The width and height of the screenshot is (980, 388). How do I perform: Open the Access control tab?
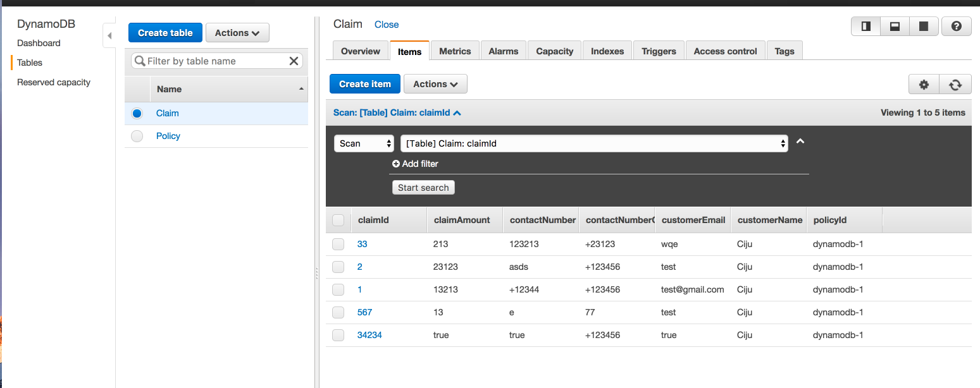point(726,51)
